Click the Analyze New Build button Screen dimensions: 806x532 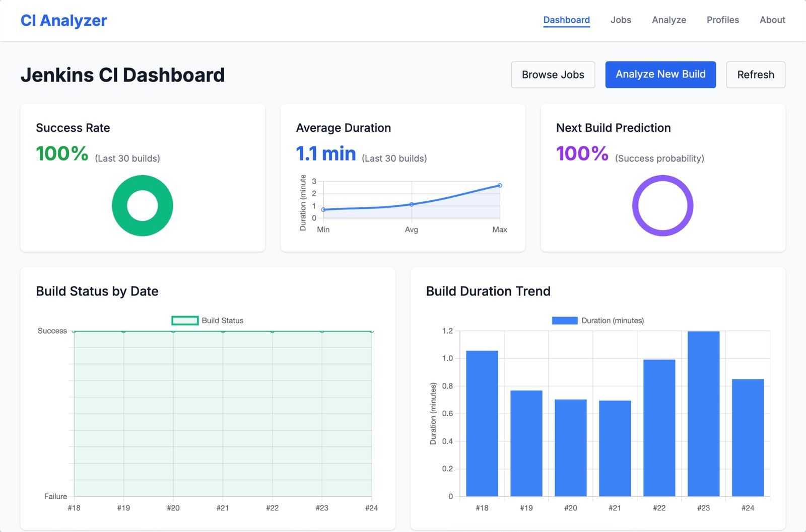click(660, 74)
